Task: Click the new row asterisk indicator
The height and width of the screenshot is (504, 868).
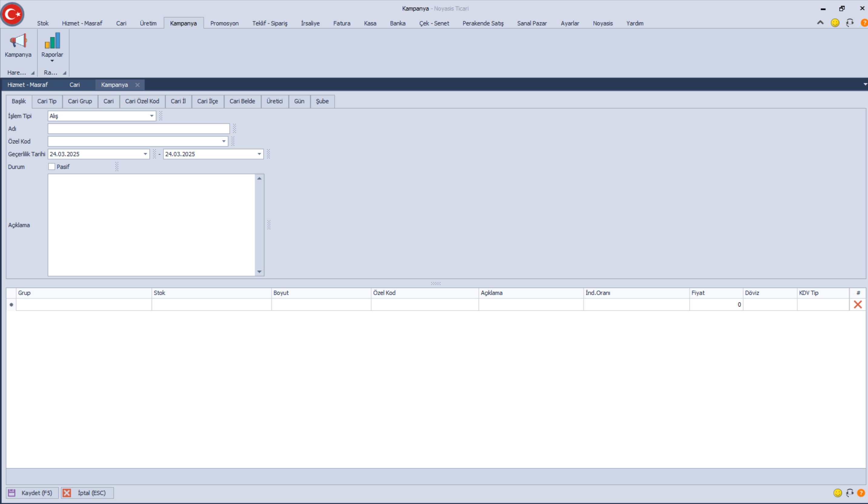Action: coord(12,305)
